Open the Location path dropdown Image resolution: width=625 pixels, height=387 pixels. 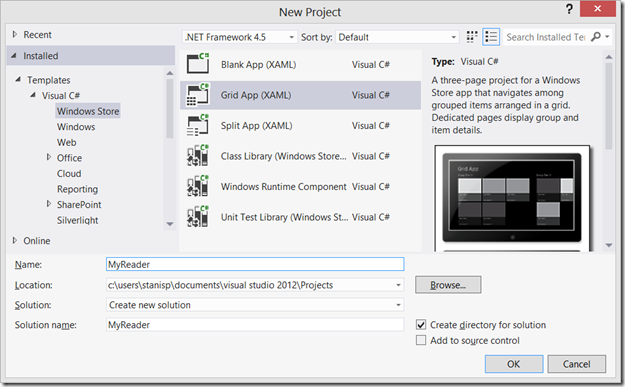398,285
